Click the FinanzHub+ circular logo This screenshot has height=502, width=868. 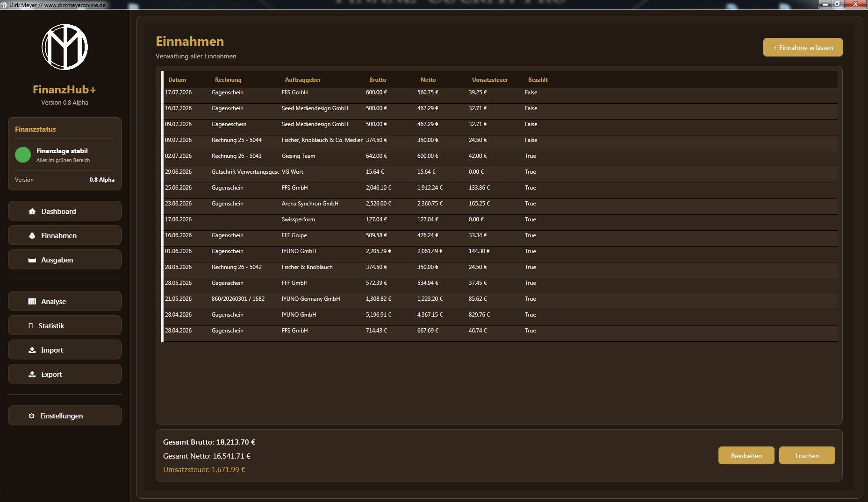[65, 47]
